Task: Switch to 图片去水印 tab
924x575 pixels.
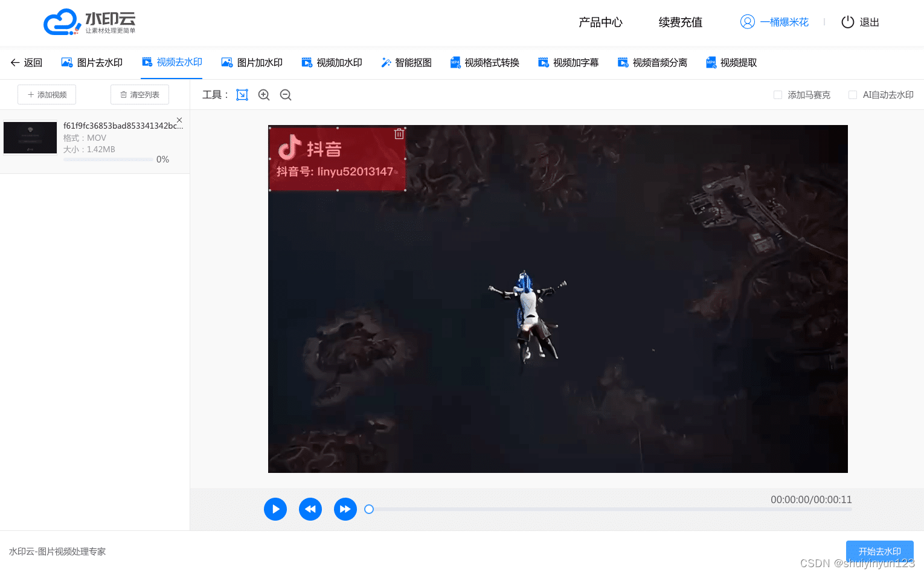Action: pos(92,63)
